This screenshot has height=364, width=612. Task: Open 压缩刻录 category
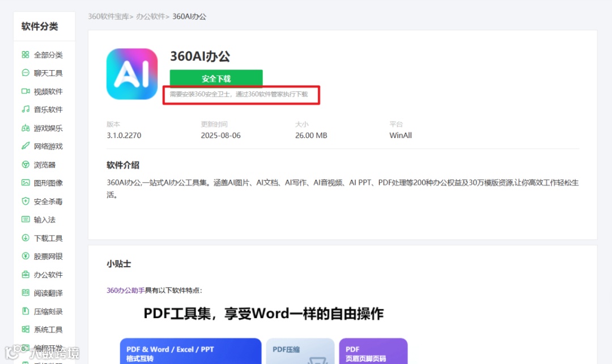pyautogui.click(x=48, y=311)
